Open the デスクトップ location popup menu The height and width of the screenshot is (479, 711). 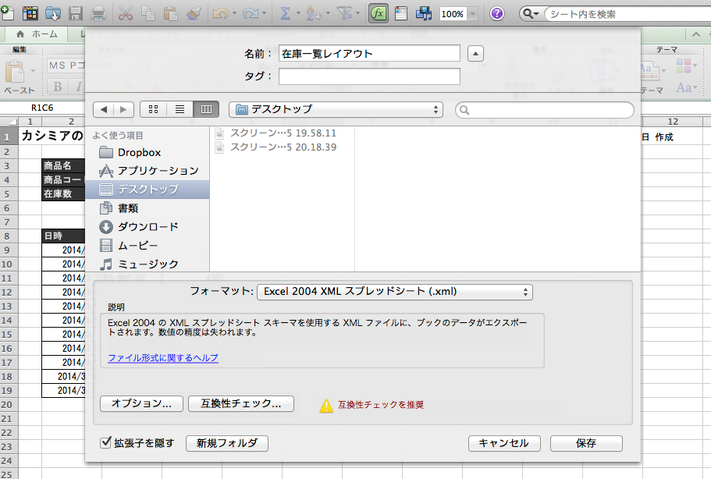[336, 109]
